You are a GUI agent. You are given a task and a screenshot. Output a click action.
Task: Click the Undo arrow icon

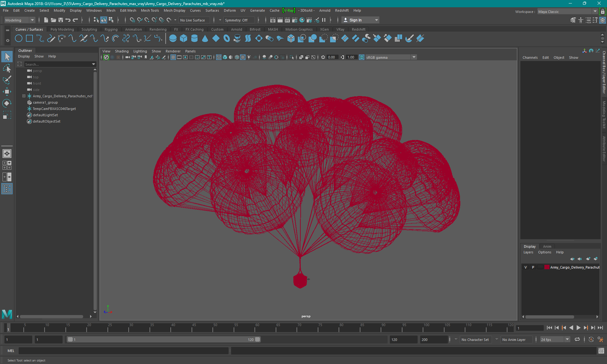tap(68, 20)
